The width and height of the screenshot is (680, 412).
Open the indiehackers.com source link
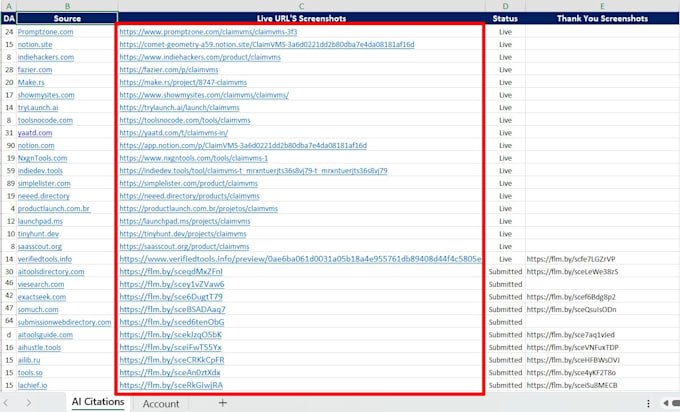pyautogui.click(x=46, y=57)
